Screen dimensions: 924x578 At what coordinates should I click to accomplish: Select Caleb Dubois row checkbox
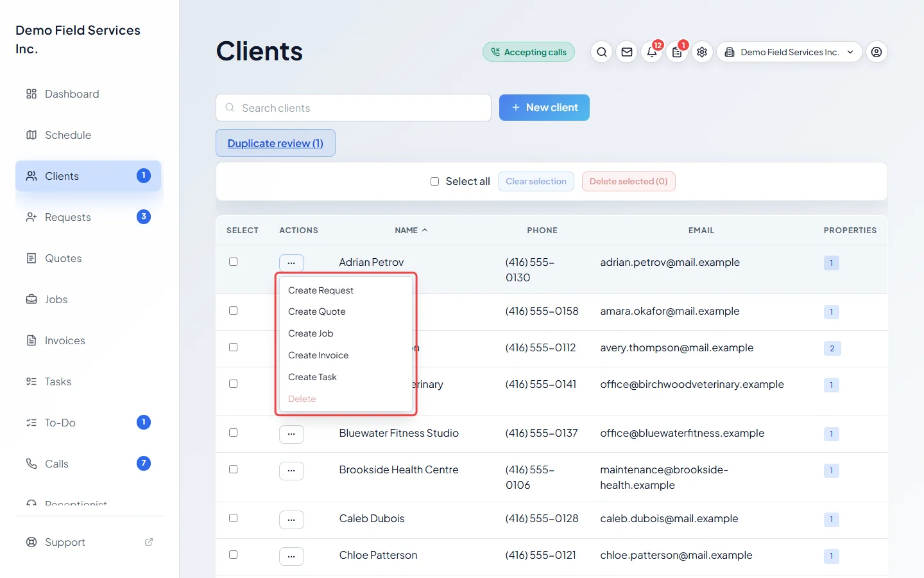click(x=234, y=518)
